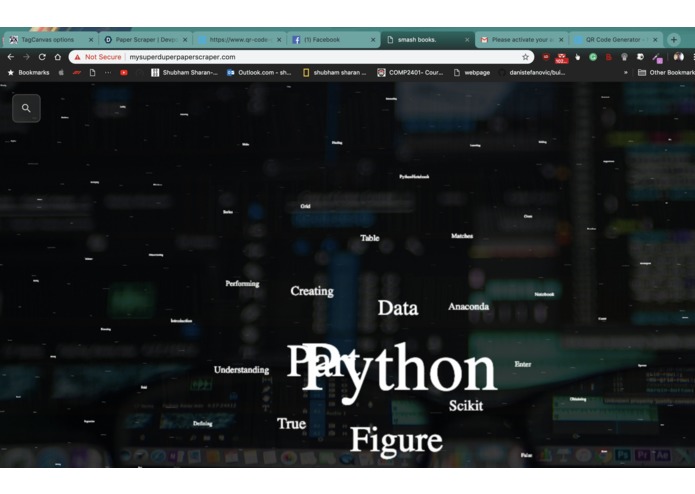Viewport: 695px width, 494px height.
Task: Open the Other Bookmarks folder
Action: (666, 72)
